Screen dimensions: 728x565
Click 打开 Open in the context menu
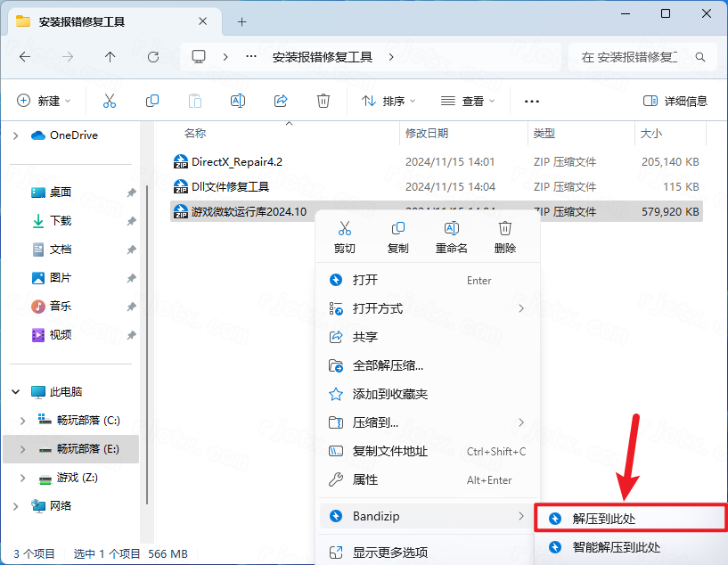(428, 280)
